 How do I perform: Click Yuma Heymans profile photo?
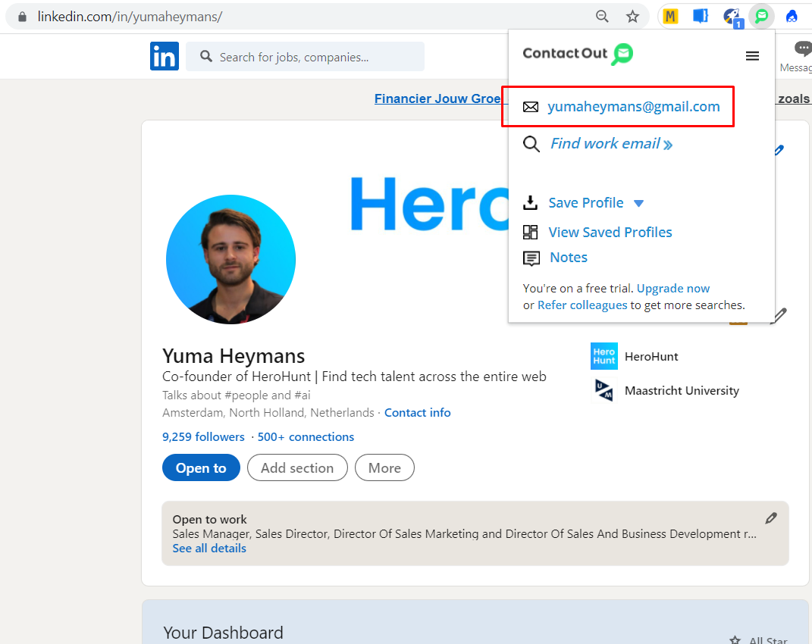pyautogui.click(x=230, y=260)
